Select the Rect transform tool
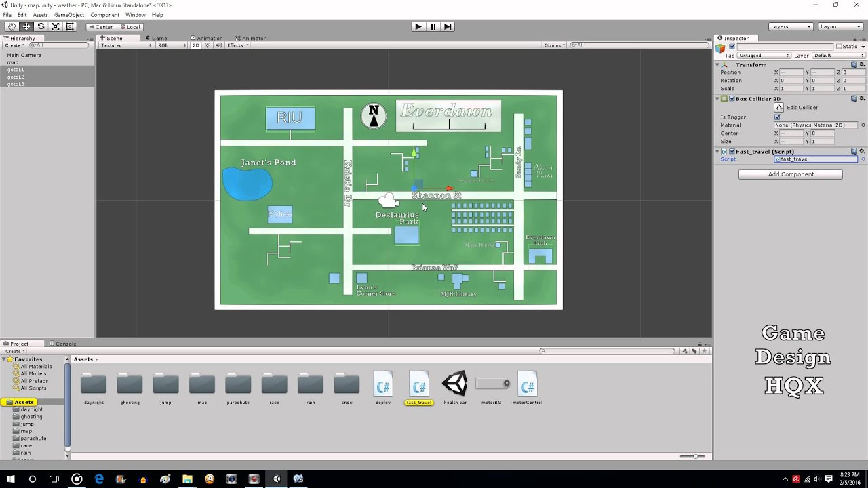This screenshot has height=488, width=868. tap(69, 26)
